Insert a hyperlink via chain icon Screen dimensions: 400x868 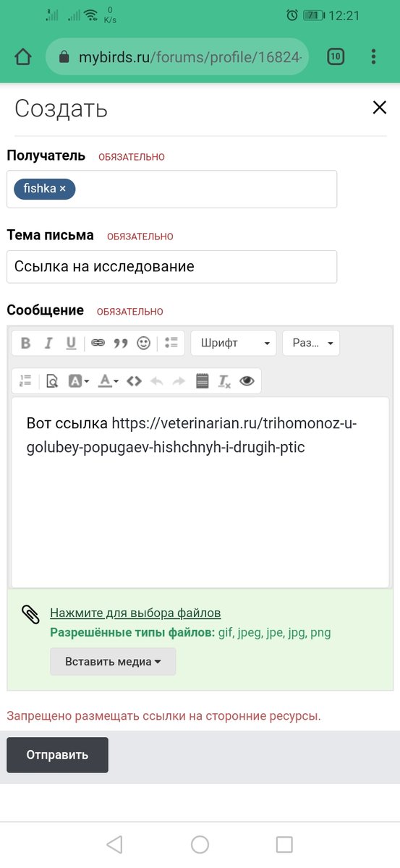click(x=98, y=343)
